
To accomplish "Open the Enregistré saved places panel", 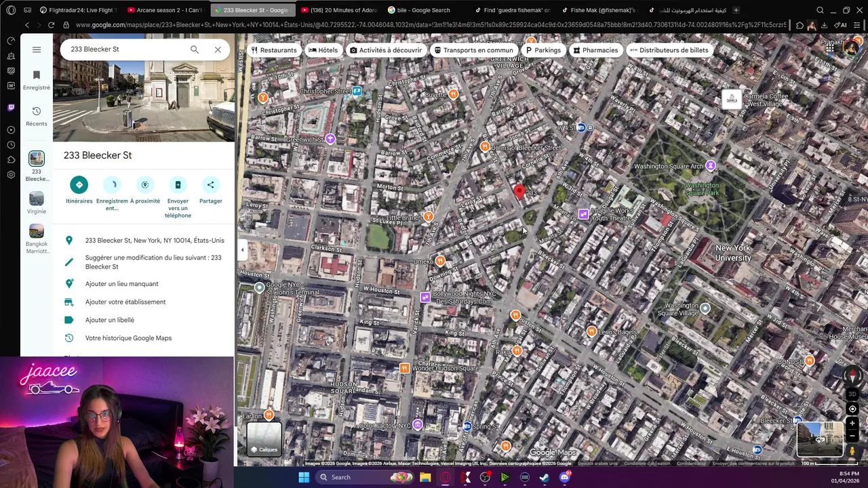I will 37,79.
